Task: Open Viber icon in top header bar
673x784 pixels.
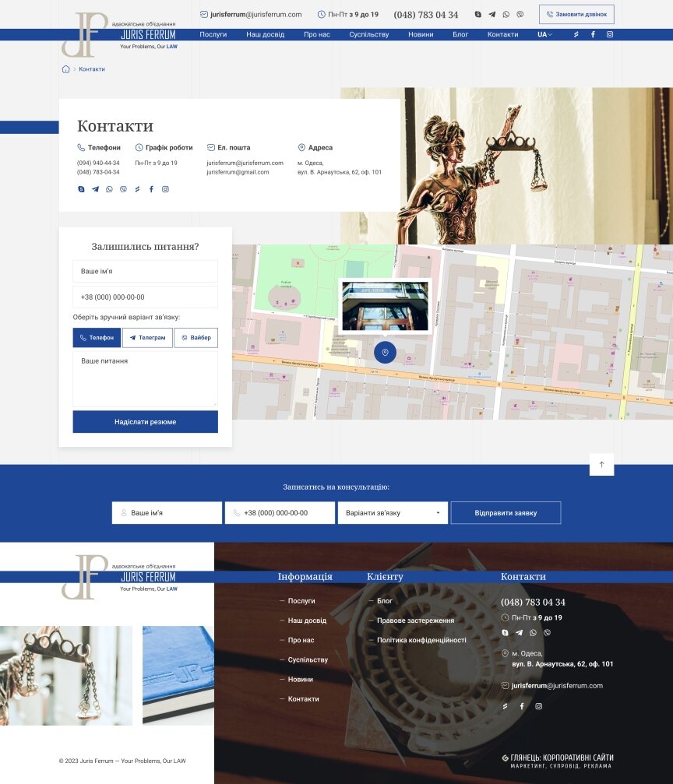Action: point(520,15)
